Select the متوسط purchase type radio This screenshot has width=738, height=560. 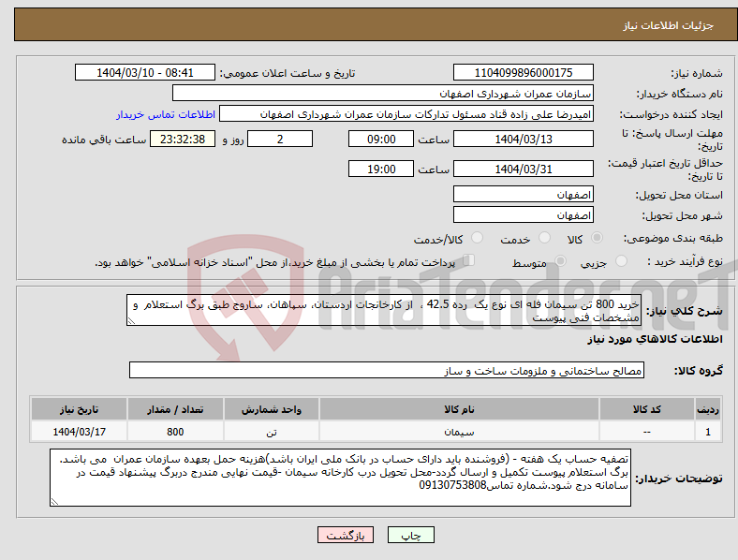[560, 261]
